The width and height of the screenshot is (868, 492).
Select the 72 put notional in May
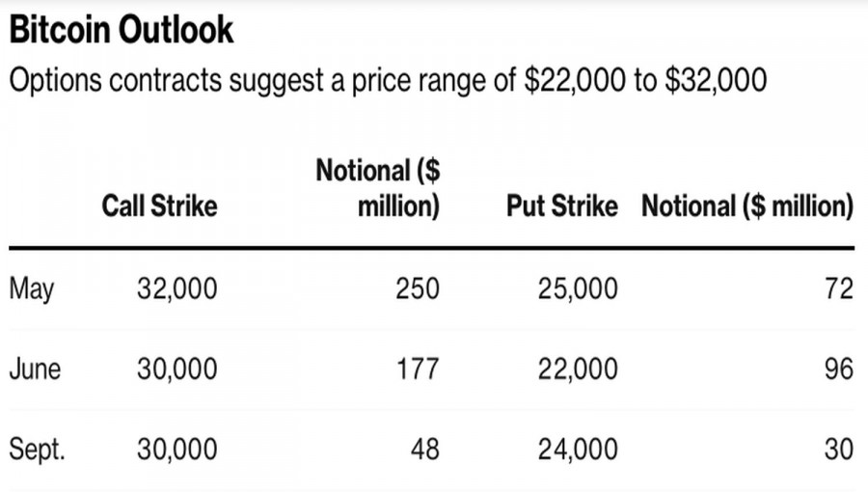839,288
